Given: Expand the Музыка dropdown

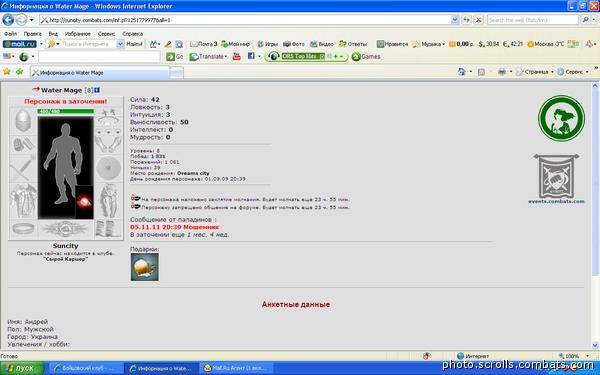Looking at the screenshot, I should [443, 44].
